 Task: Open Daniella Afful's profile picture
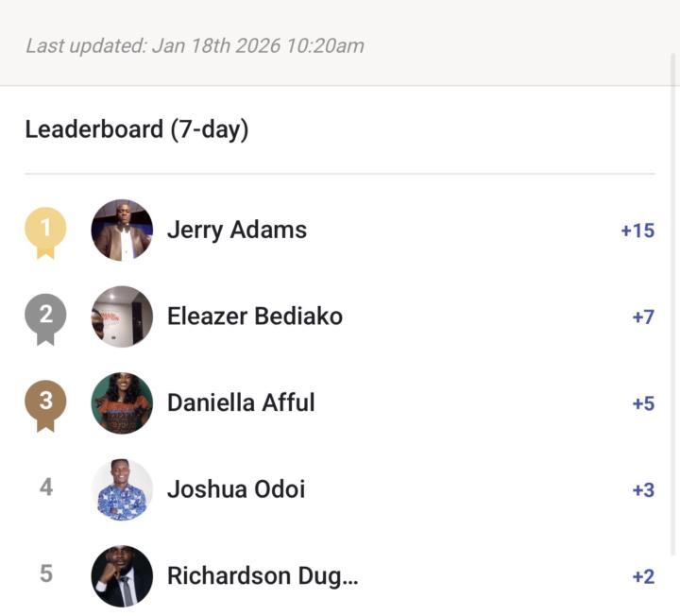pos(122,403)
